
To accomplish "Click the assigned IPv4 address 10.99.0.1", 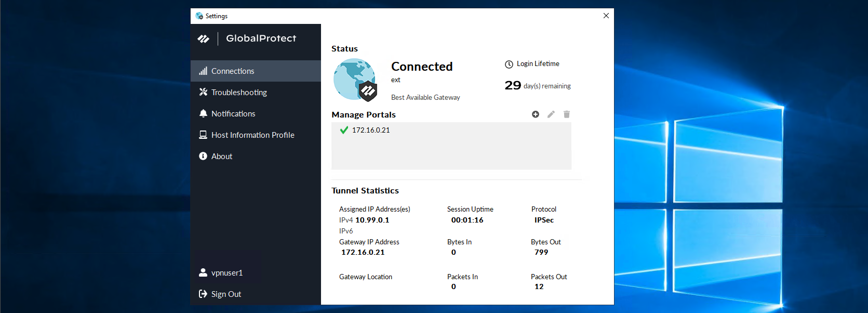I will pos(372,220).
